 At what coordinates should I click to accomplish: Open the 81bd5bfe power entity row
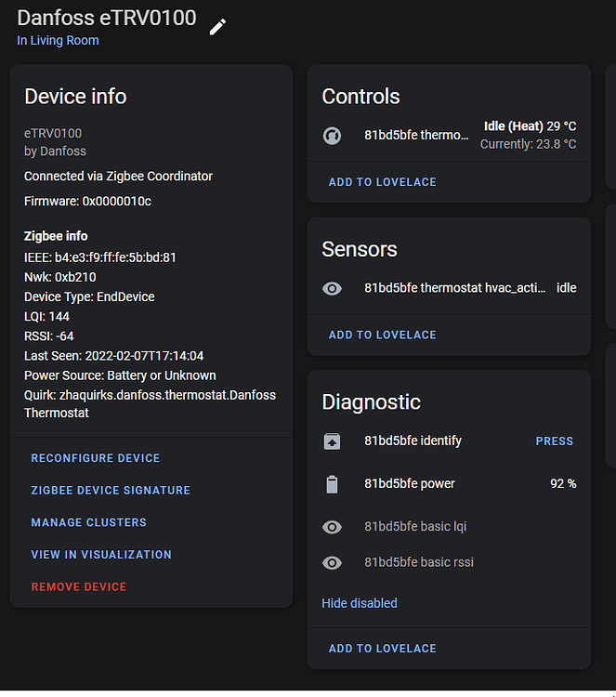pyautogui.click(x=449, y=483)
